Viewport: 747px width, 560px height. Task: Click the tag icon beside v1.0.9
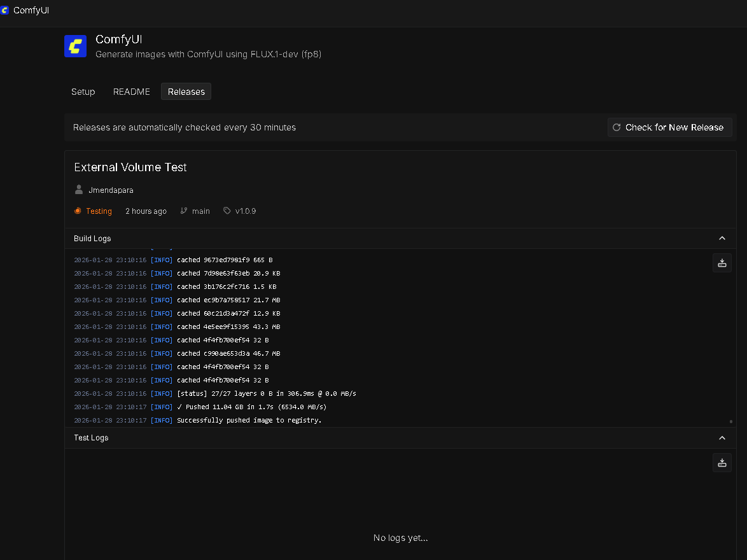click(x=227, y=211)
